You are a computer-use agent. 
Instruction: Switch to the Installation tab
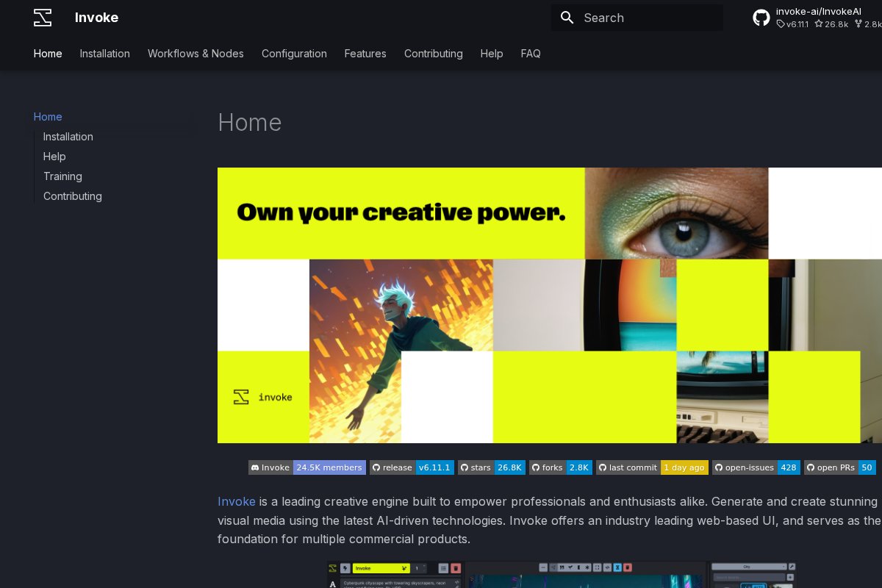[x=105, y=54]
